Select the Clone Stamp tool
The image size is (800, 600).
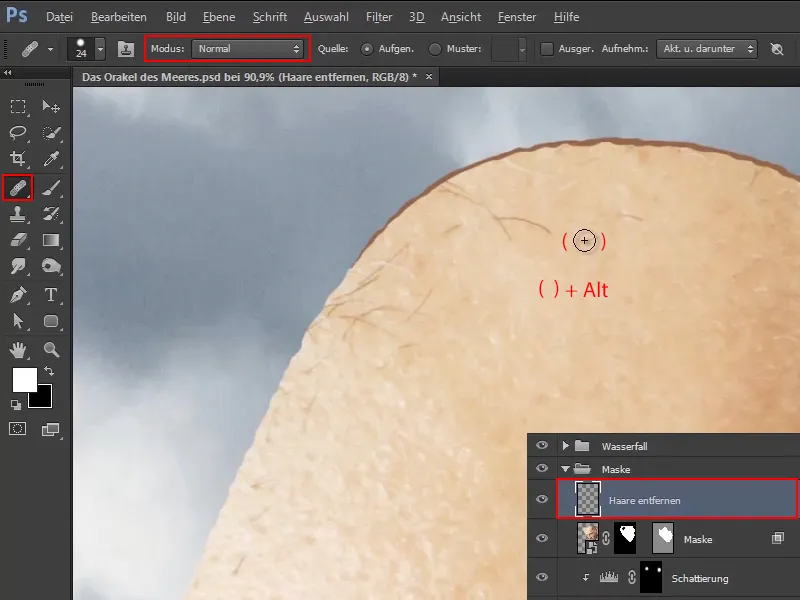point(18,214)
